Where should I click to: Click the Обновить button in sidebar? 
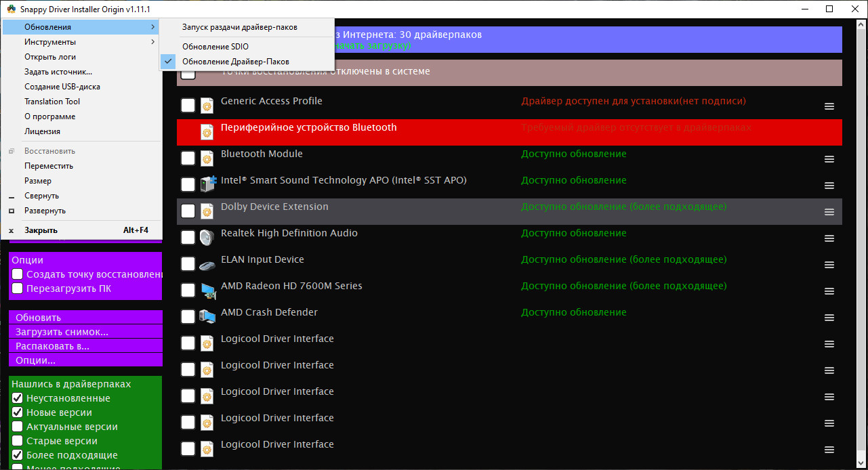[x=85, y=318]
